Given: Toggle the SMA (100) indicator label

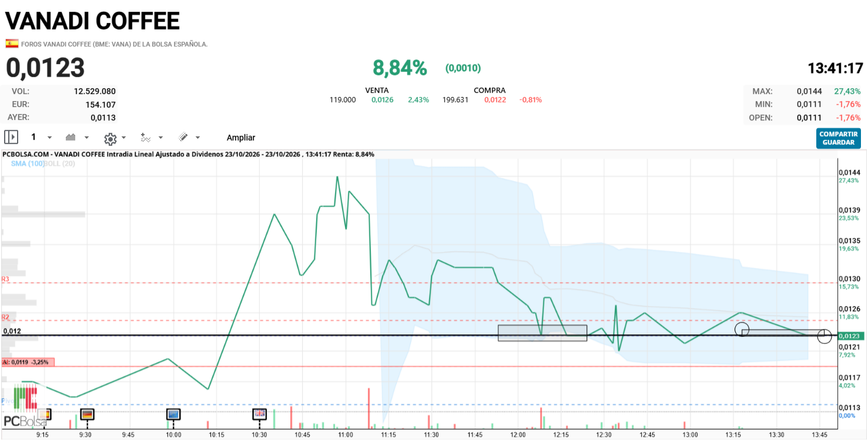Looking at the screenshot, I should [28, 163].
